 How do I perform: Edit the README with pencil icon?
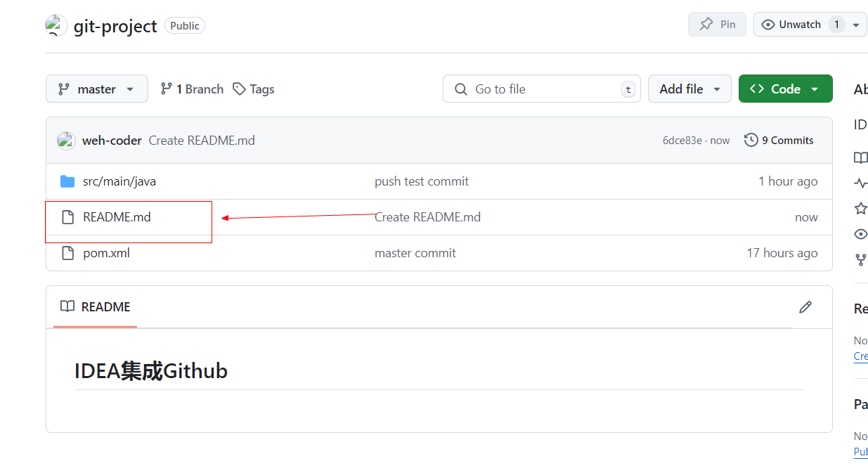(805, 307)
